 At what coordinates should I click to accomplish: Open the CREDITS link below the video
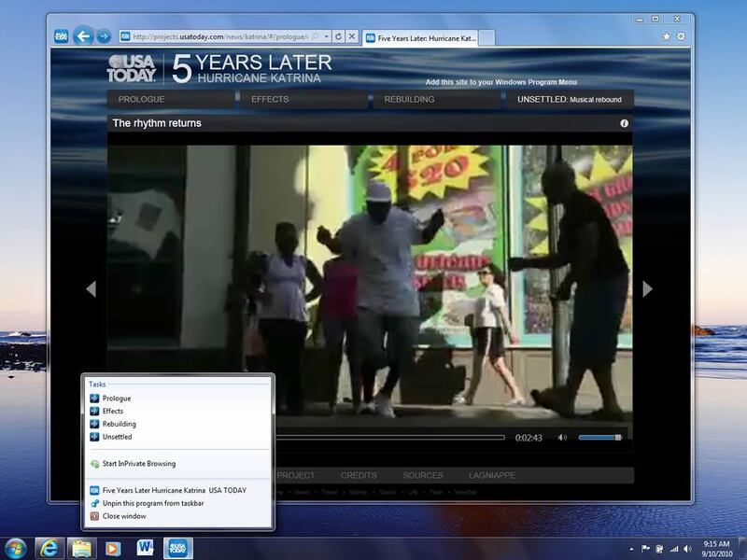coord(359,475)
